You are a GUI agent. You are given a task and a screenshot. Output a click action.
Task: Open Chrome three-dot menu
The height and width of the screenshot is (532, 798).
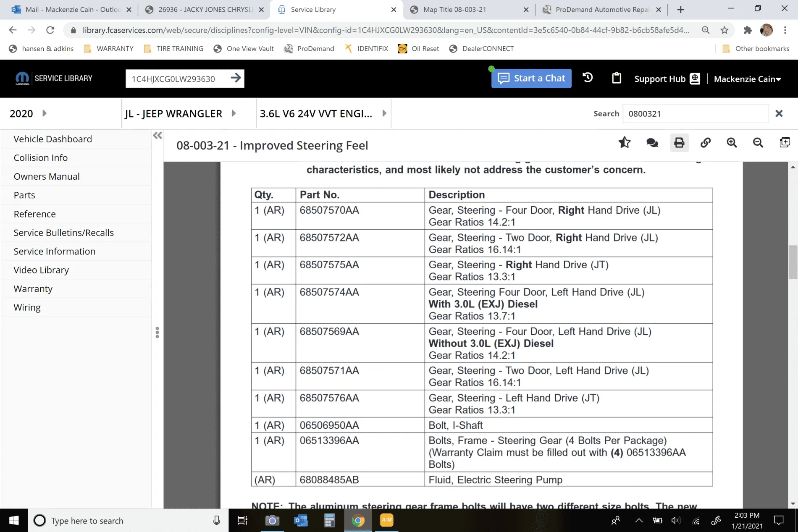pos(785,30)
